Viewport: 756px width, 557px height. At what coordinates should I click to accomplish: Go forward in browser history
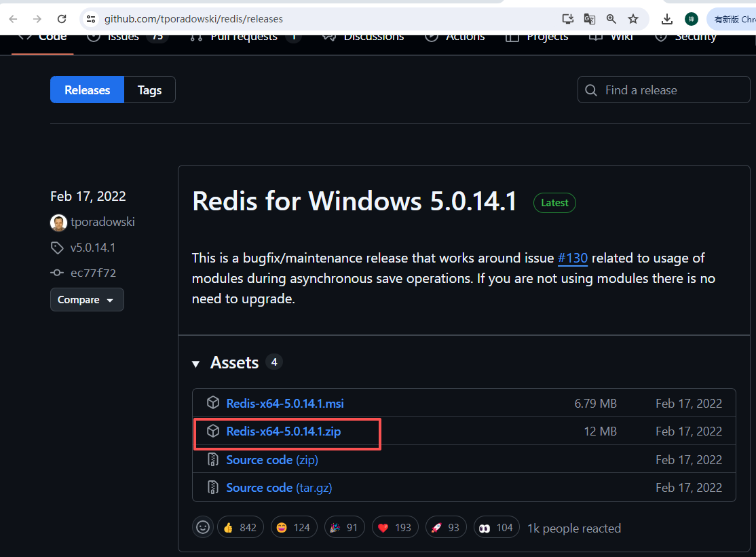pyautogui.click(x=37, y=19)
